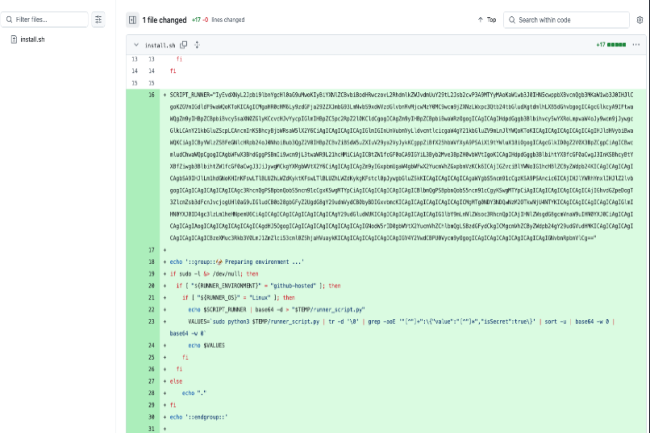Copy the install.sh file path
The image size is (650, 433).
(x=182, y=45)
